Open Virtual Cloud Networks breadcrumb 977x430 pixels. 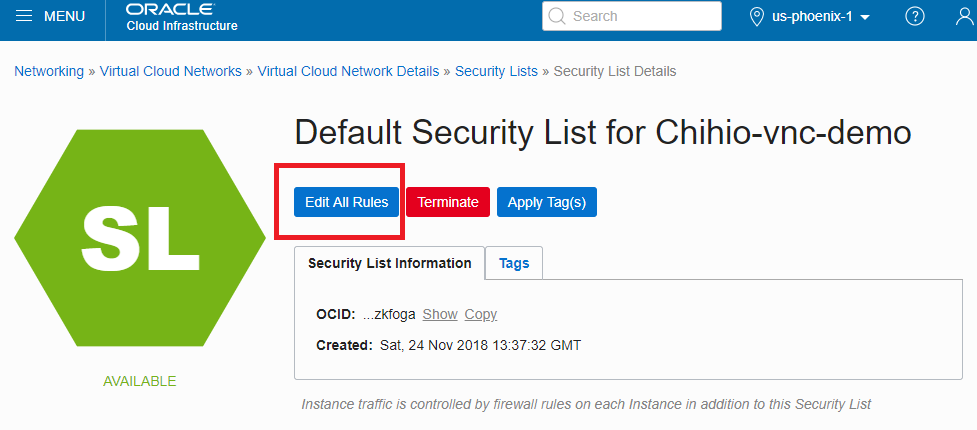[x=171, y=71]
